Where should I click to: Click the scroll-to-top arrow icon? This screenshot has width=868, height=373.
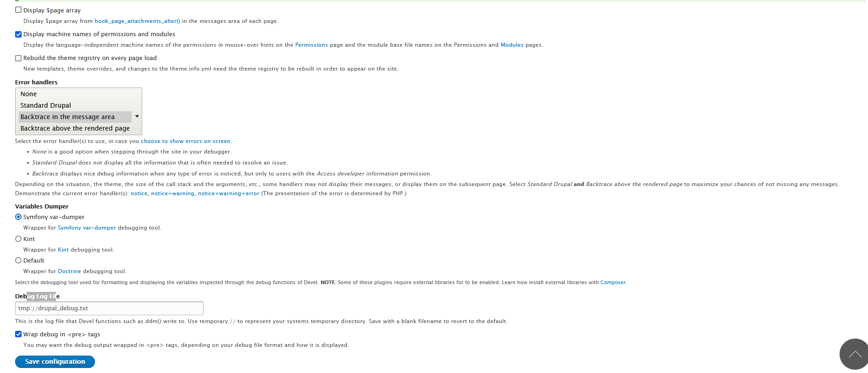854,354
